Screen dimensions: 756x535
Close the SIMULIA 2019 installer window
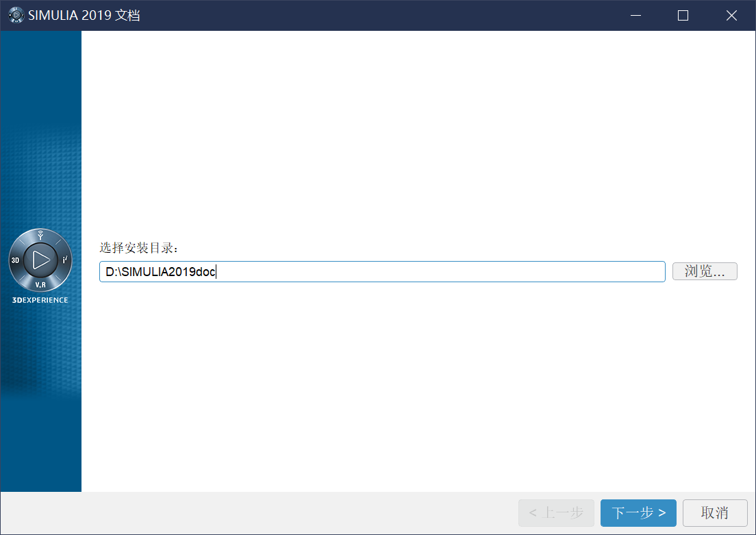[731, 15]
